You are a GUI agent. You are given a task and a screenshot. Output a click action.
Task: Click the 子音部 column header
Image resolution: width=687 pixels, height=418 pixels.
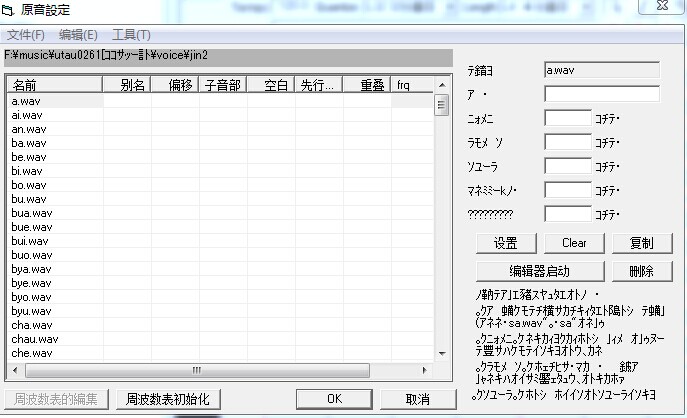click(x=223, y=85)
